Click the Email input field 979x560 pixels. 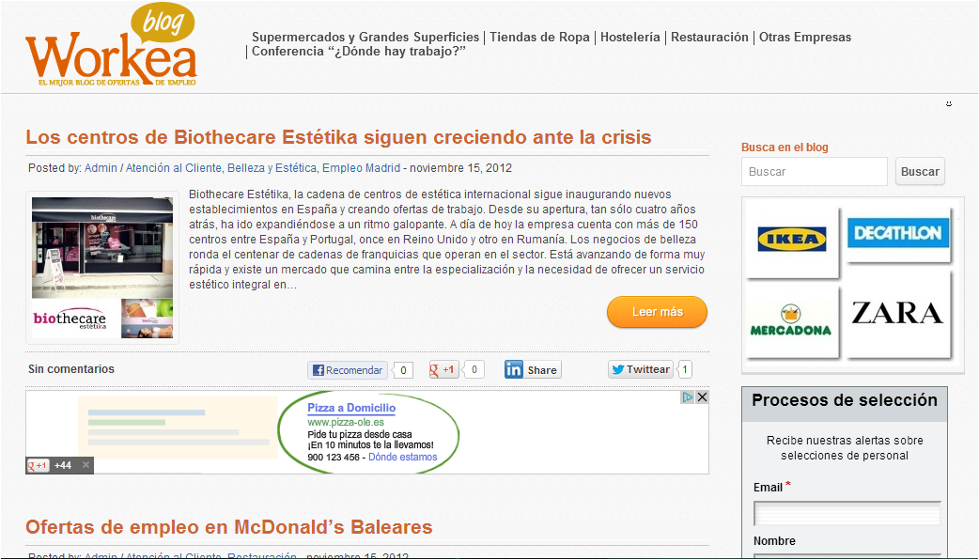pos(847,514)
